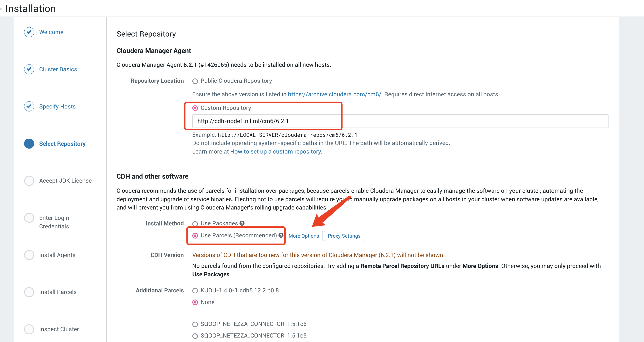Open More Options for parcel repositories
The width and height of the screenshot is (644, 342).
(304, 236)
